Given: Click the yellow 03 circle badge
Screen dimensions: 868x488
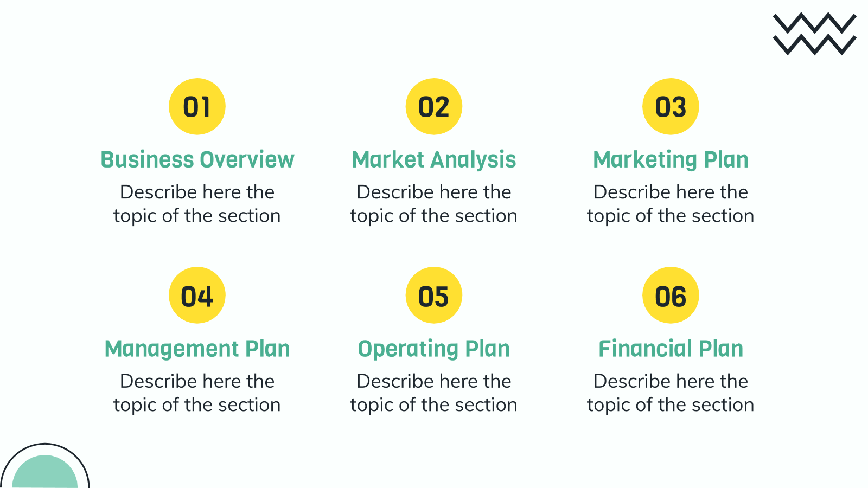Looking at the screenshot, I should click(671, 106).
